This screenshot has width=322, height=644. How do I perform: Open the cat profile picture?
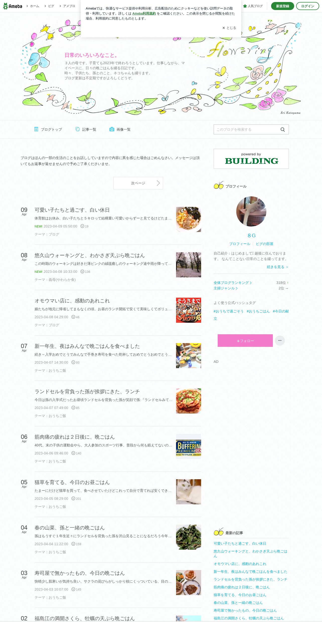[x=251, y=211]
